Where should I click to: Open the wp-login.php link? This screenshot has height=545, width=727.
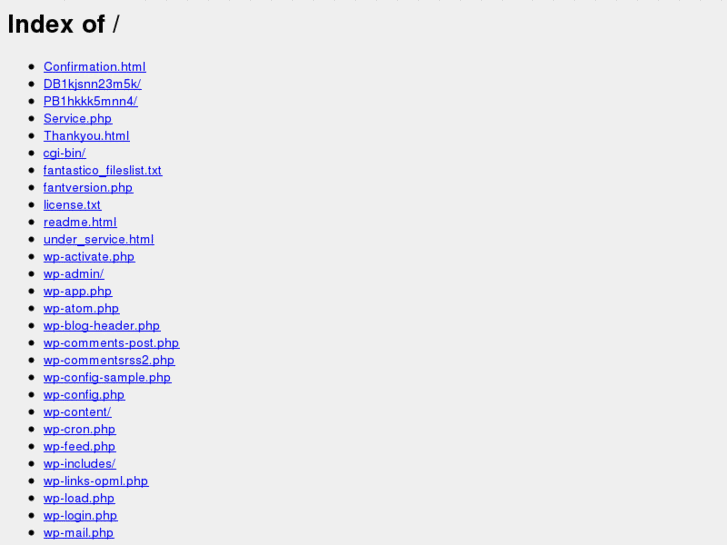tap(80, 516)
